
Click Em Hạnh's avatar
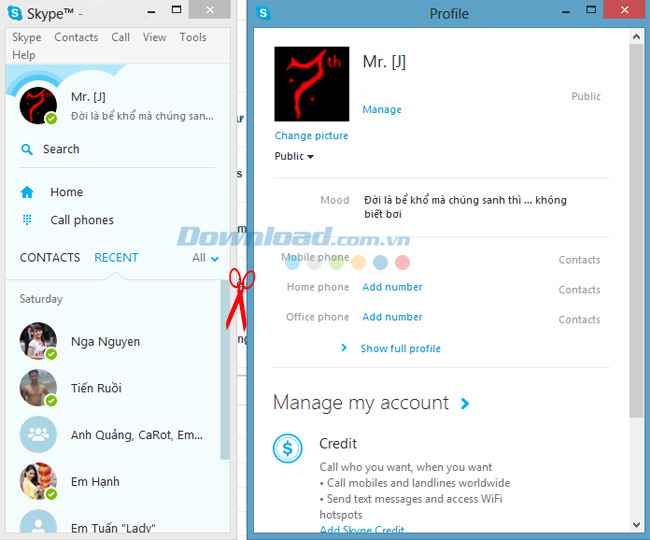click(38, 481)
